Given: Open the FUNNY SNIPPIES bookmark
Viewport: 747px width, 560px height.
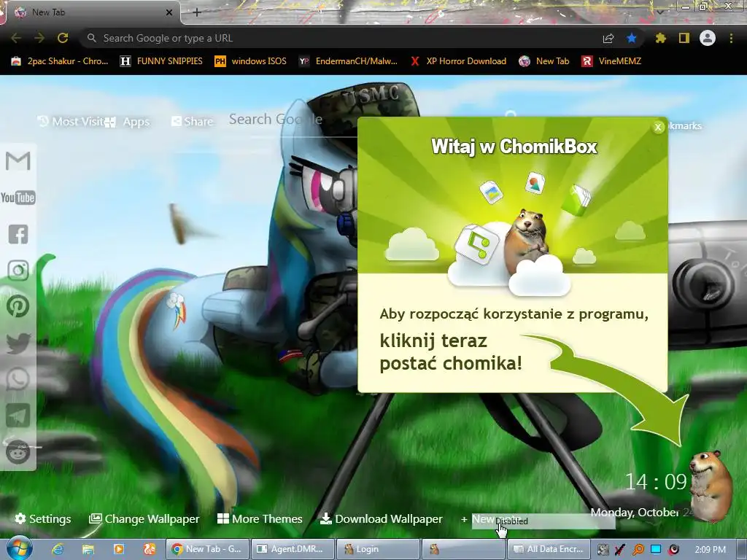Looking at the screenshot, I should coord(161,61).
